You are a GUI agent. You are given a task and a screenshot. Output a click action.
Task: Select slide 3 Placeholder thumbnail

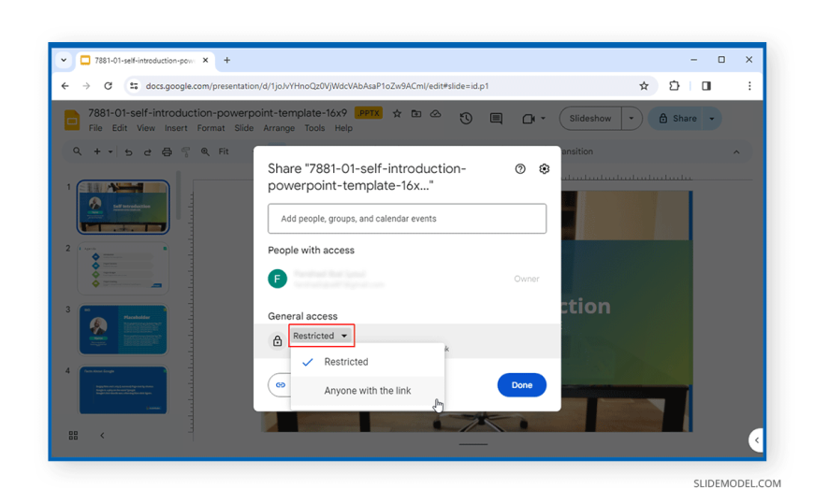click(123, 329)
